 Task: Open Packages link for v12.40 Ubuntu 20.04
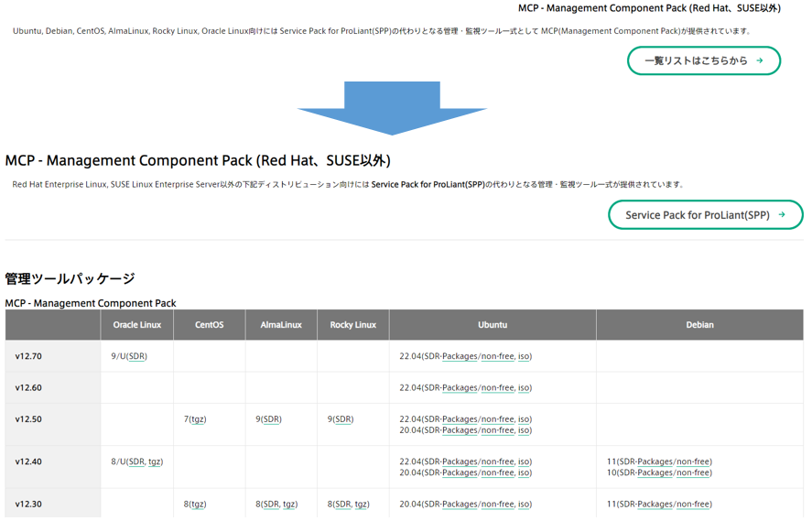[460, 472]
